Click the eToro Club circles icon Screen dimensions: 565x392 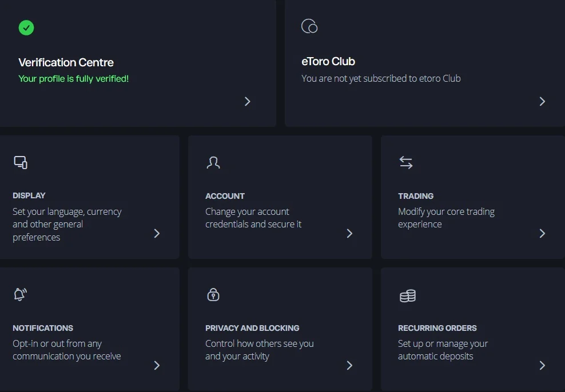click(309, 26)
